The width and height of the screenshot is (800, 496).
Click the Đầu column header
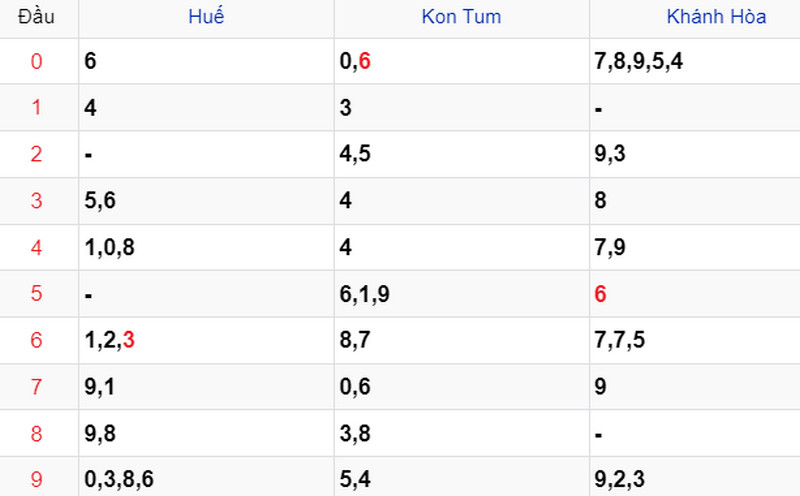pyautogui.click(x=36, y=17)
